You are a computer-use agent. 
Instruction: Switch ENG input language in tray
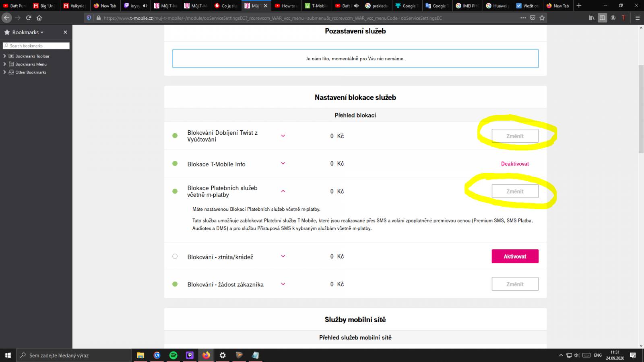(598, 355)
